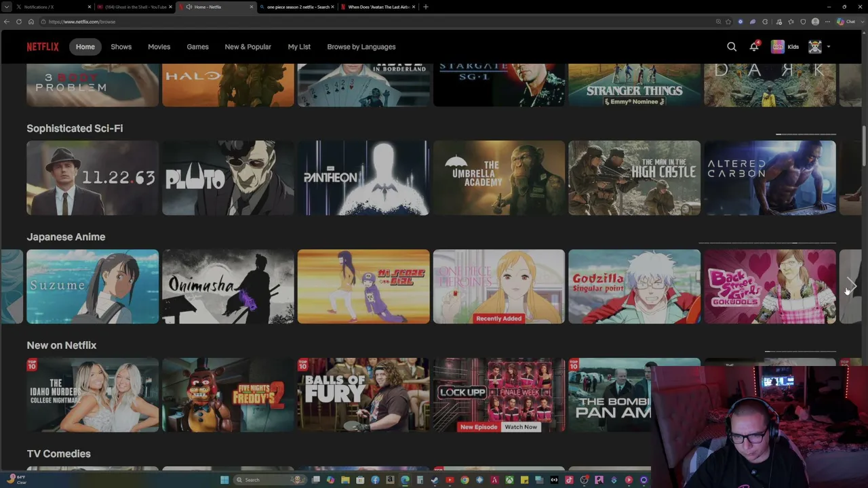Open Back Street Girls Gokudols card
This screenshot has height=488, width=868.
coord(770,287)
